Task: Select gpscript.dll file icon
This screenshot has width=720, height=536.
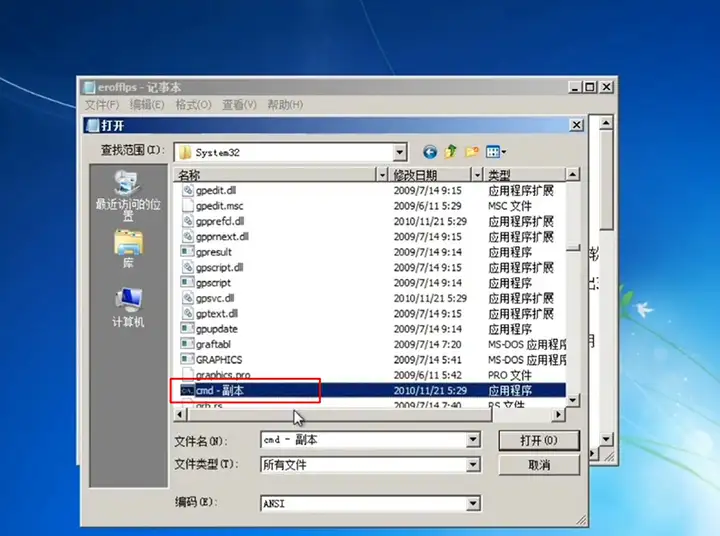Action: tap(187, 267)
